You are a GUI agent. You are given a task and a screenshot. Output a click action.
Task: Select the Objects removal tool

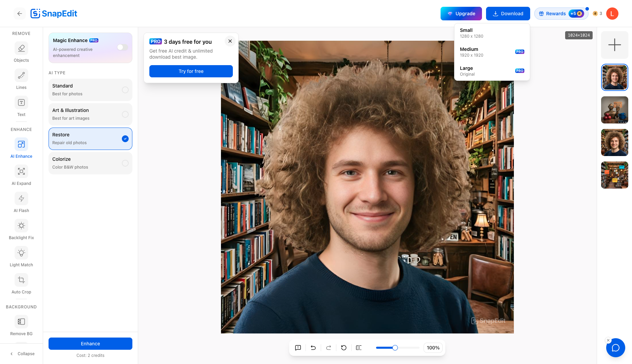click(x=21, y=52)
